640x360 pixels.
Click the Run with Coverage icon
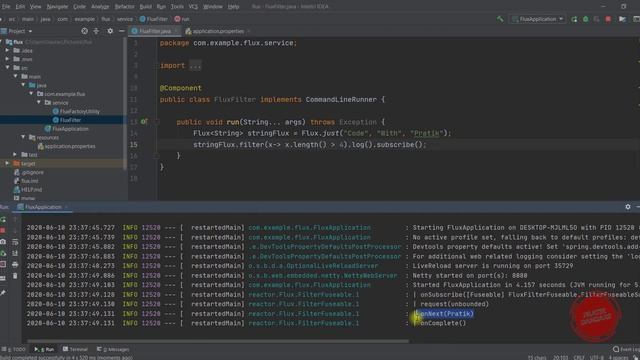tap(597, 19)
